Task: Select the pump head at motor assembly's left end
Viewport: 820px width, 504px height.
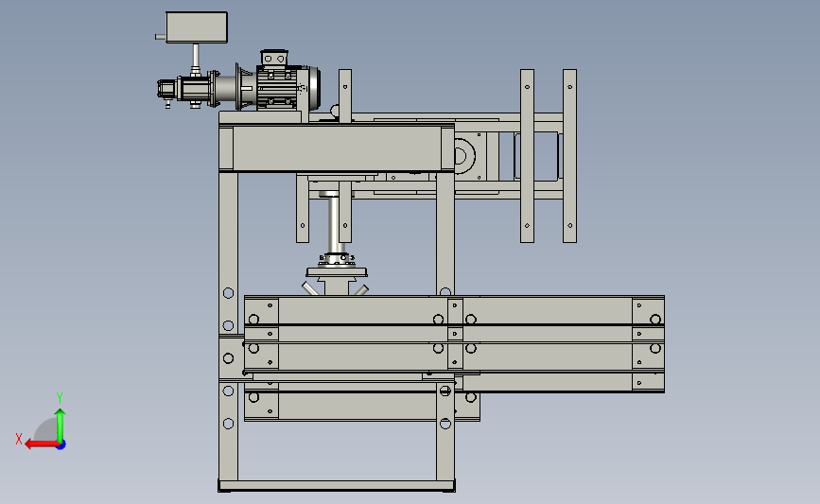Action: click(x=167, y=91)
